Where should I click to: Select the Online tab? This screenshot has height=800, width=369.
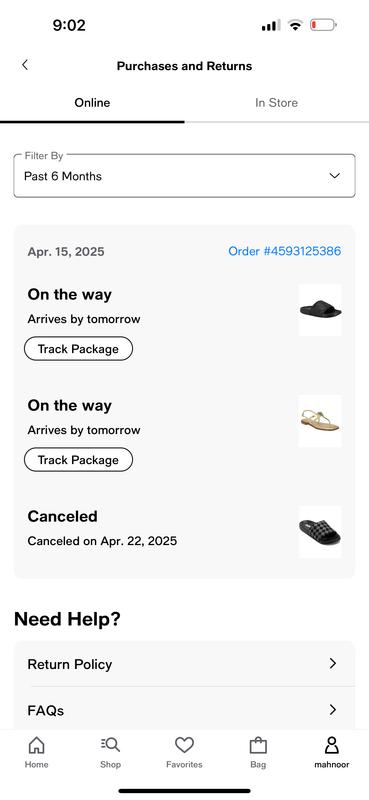click(92, 103)
